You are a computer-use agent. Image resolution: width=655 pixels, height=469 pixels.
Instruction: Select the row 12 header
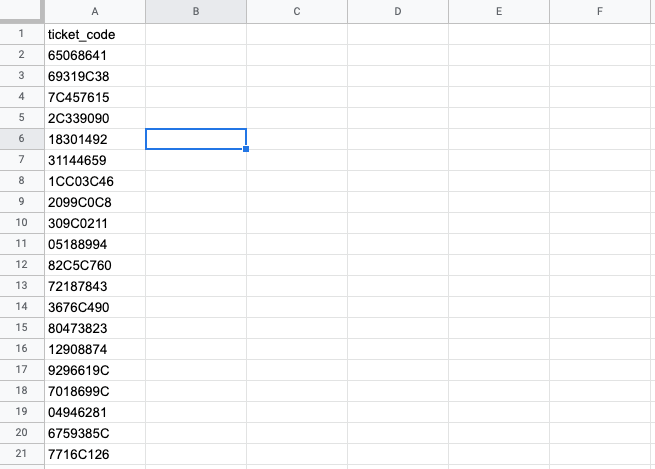(22, 265)
